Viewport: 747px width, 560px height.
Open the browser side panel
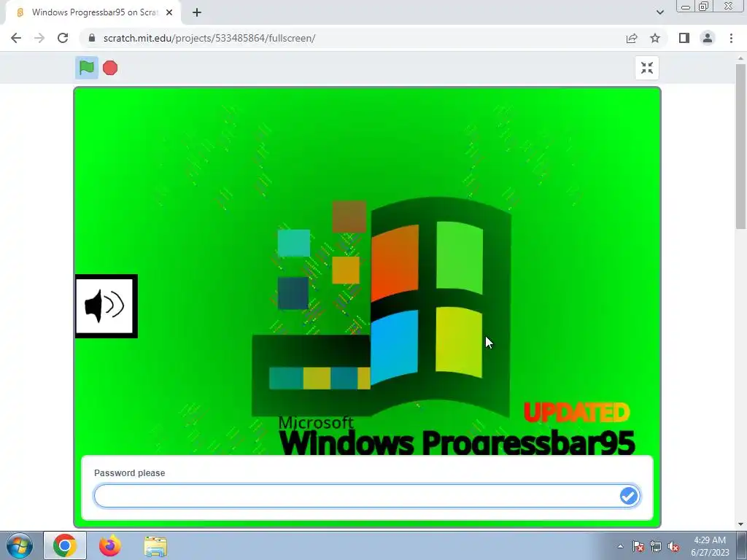coord(684,38)
